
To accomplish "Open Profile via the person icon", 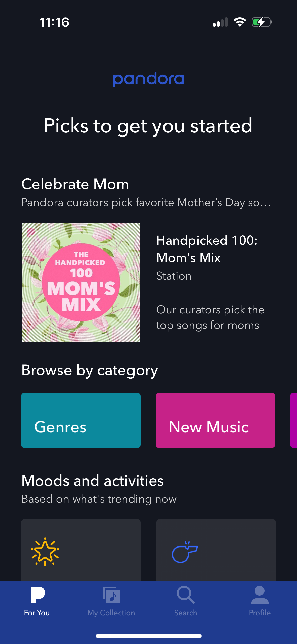I will click(x=259, y=595).
